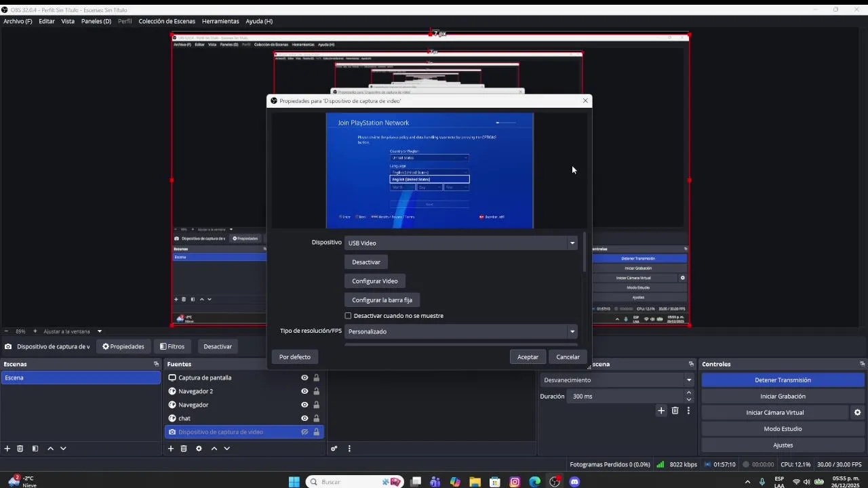Open virtual camera settings gear
The width and height of the screenshot is (868, 488).
(x=857, y=413)
